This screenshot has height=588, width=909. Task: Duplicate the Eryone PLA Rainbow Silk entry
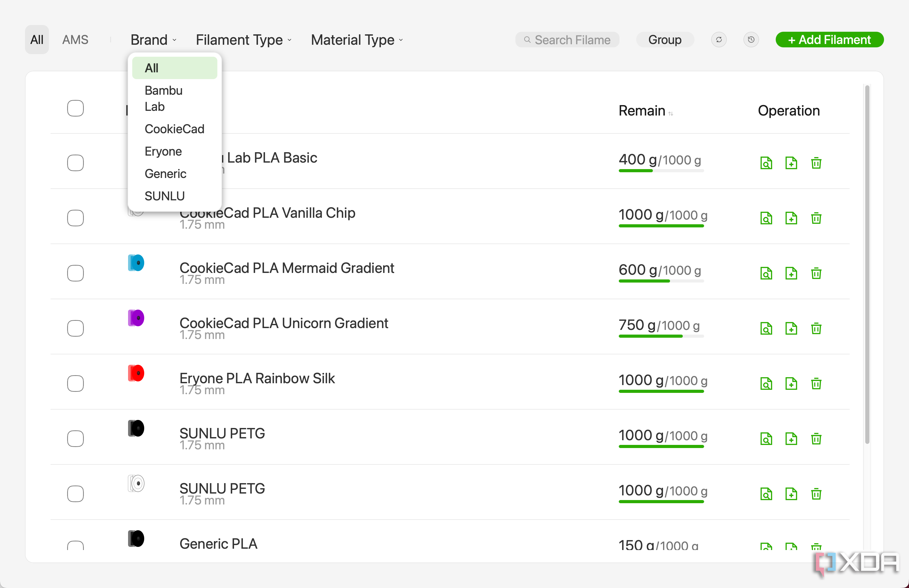[x=791, y=383]
